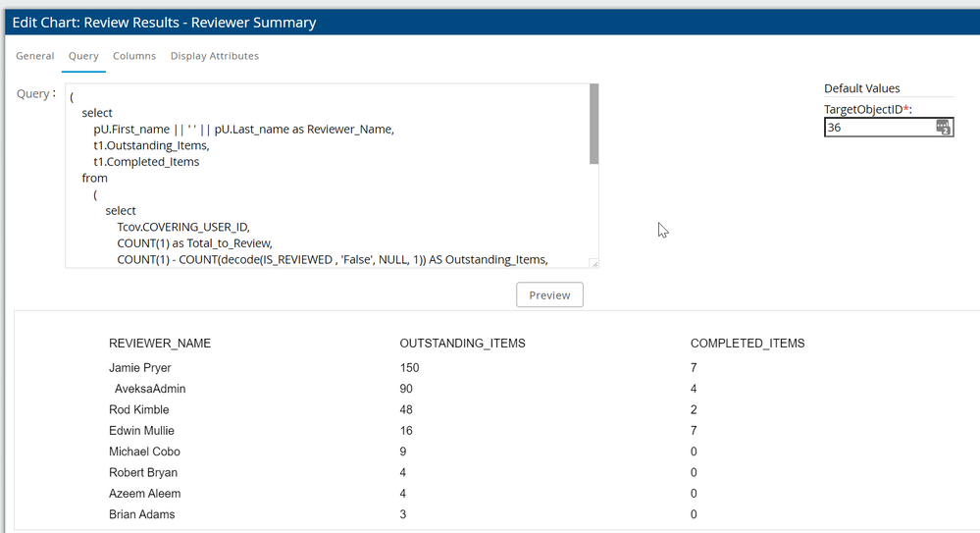
Task: Click the OUTSTANDING_ITEMS column header
Action: (462, 344)
